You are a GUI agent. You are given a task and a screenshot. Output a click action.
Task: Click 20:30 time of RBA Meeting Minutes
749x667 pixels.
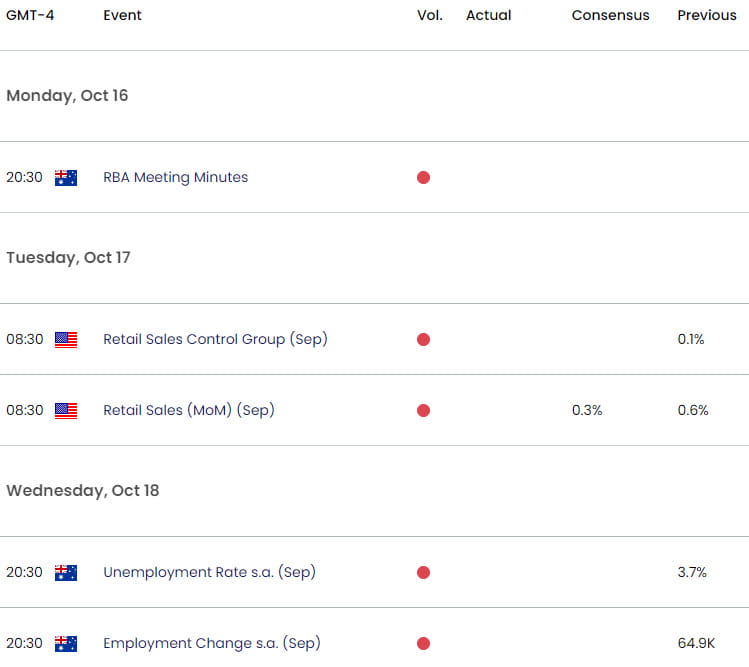pyautogui.click(x=24, y=177)
